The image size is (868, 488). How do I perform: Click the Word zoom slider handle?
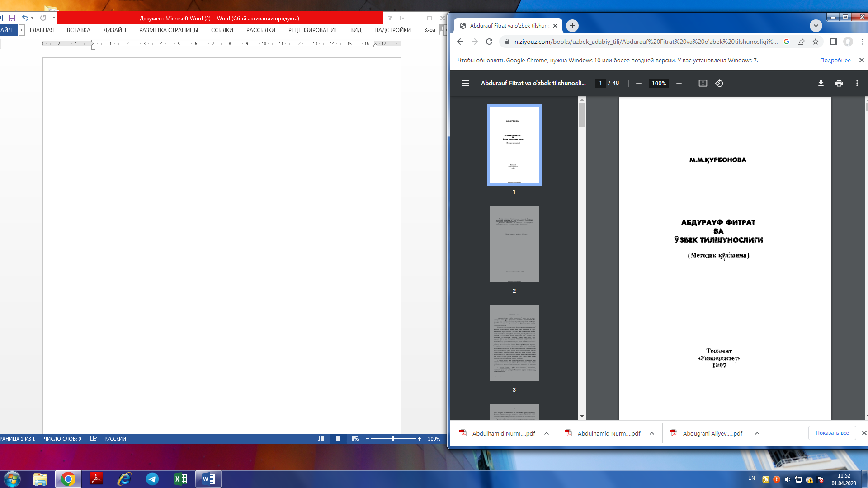coord(393,439)
